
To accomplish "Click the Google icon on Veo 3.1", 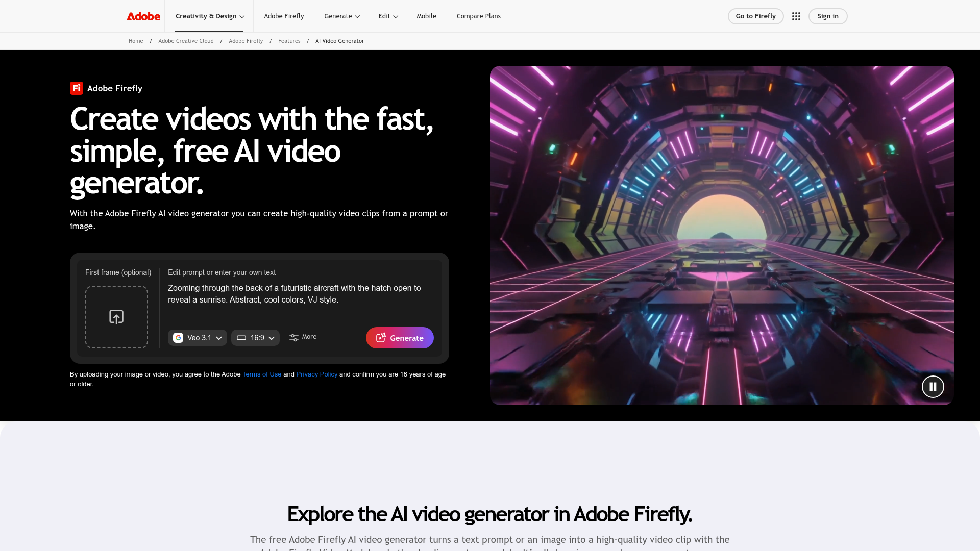I will pyautogui.click(x=178, y=338).
